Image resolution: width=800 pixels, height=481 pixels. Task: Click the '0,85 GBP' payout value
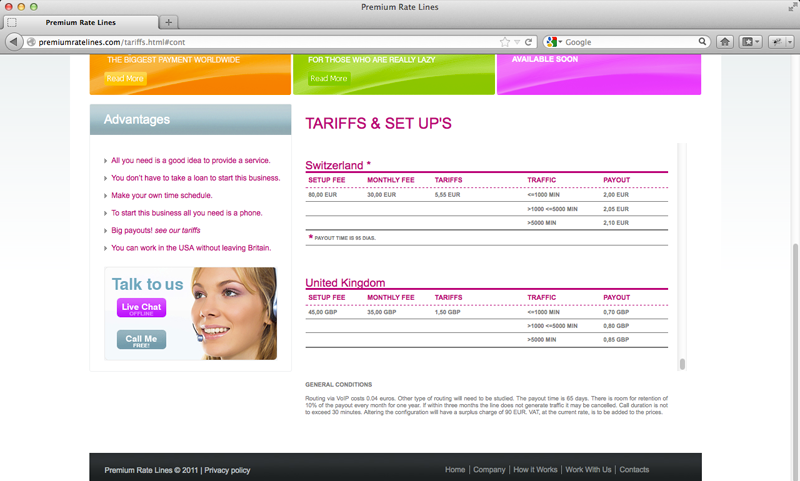(x=616, y=340)
